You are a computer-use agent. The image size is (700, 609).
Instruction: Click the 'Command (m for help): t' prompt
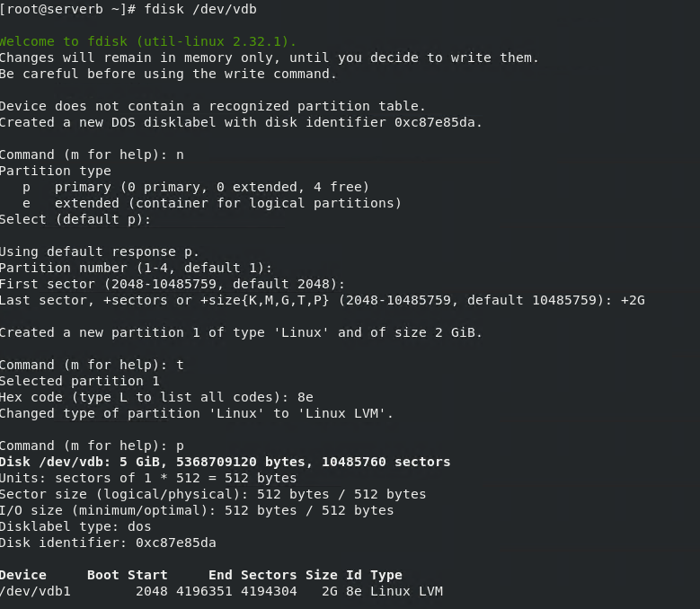91,365
